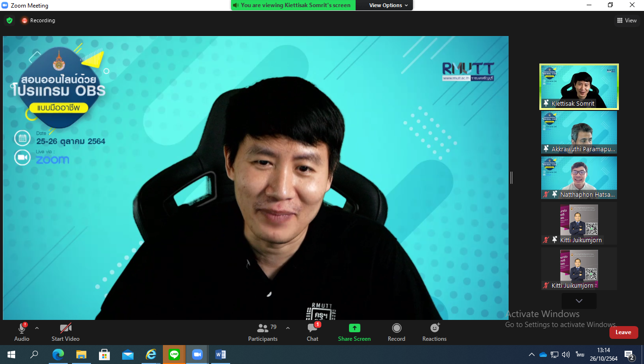The image size is (644, 364).
Task: Open the View layout button
Action: pos(626,20)
